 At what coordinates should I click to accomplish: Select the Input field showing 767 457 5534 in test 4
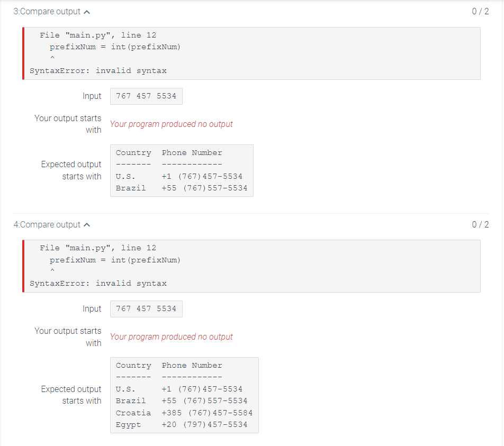[x=146, y=308]
